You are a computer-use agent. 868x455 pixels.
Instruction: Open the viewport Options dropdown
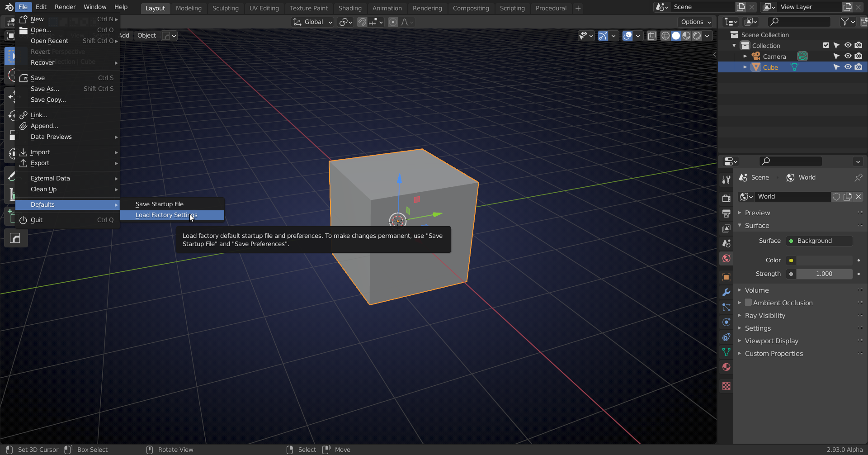click(695, 22)
